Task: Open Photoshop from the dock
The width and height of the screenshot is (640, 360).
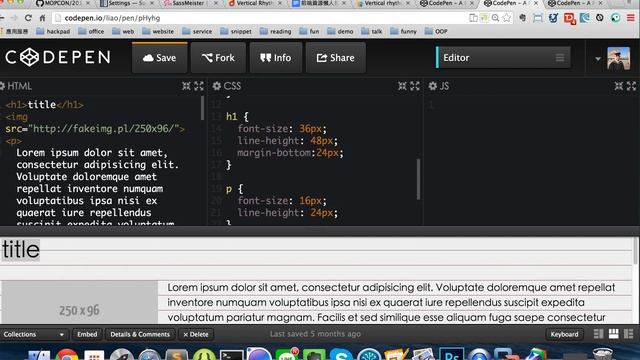Action: click(x=451, y=354)
